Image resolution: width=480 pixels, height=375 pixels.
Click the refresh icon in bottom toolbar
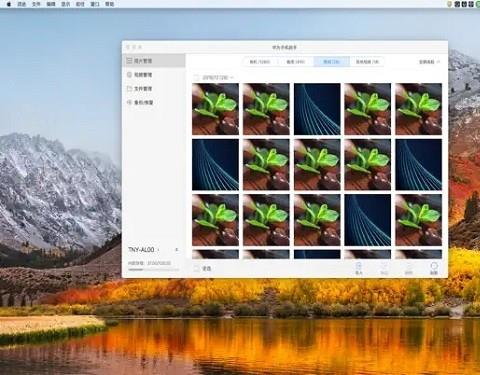[434, 268]
